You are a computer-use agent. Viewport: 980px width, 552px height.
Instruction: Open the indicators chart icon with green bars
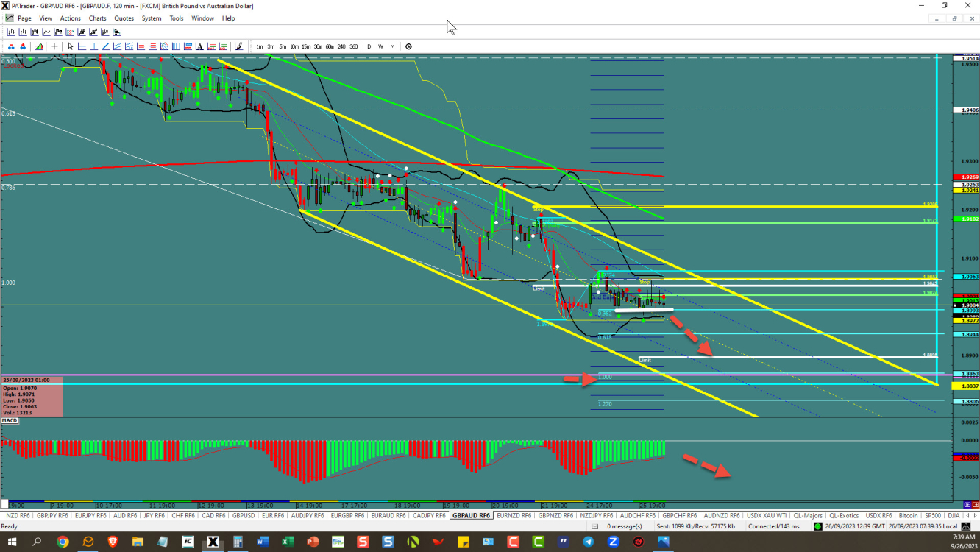(x=38, y=46)
